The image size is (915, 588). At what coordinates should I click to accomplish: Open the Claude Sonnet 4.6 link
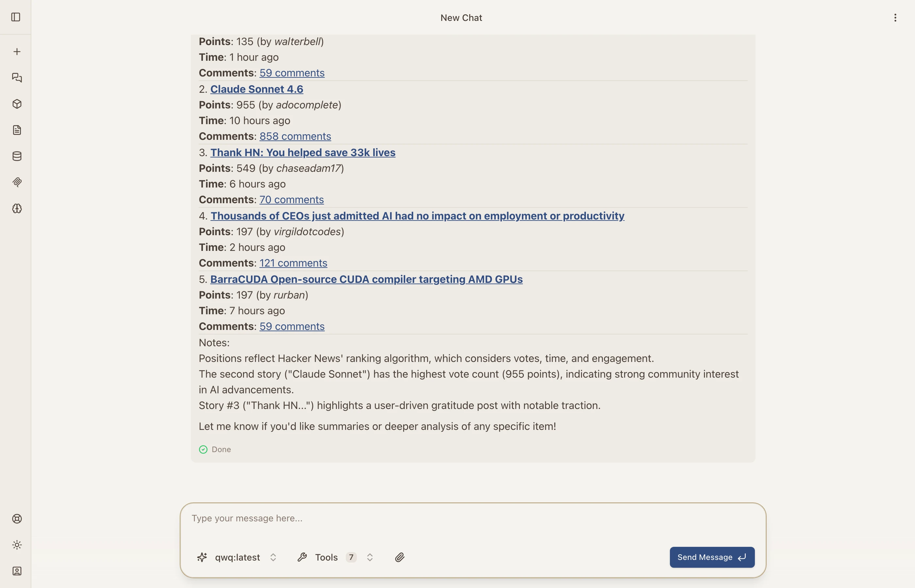[256, 89]
